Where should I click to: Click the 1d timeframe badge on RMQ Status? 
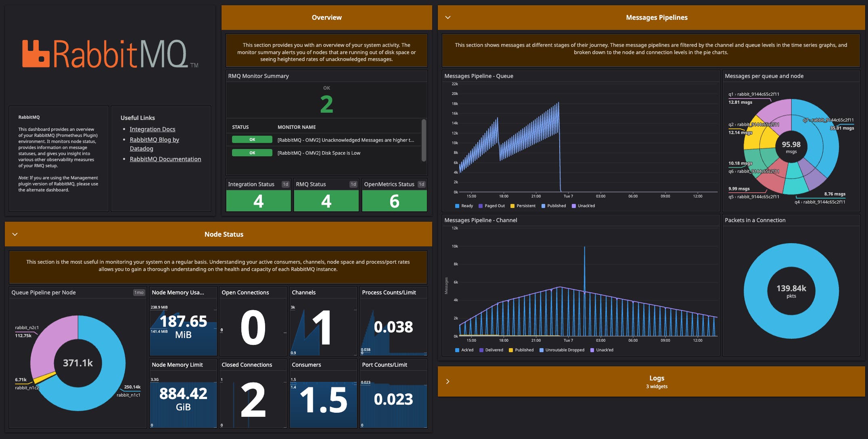coord(353,184)
